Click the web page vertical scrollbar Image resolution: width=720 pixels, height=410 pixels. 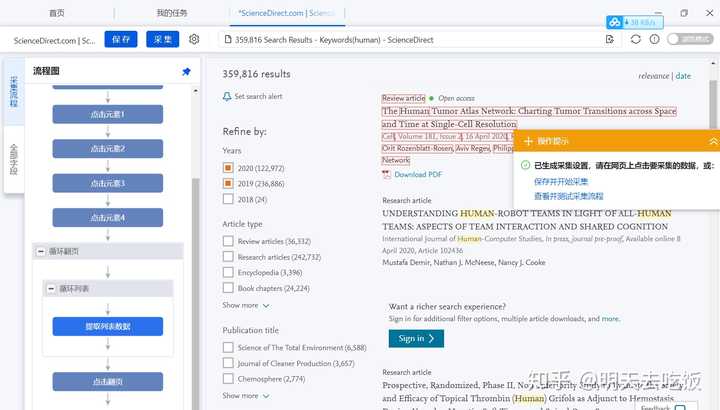coord(713,106)
